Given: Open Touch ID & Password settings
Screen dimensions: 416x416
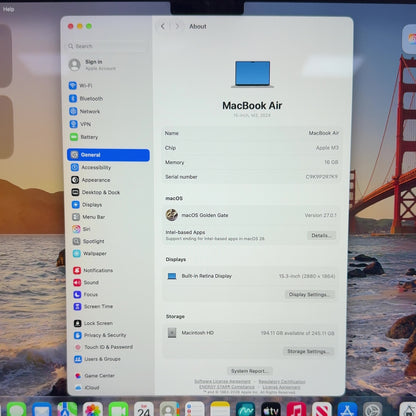Looking at the screenshot, I should tap(104, 347).
